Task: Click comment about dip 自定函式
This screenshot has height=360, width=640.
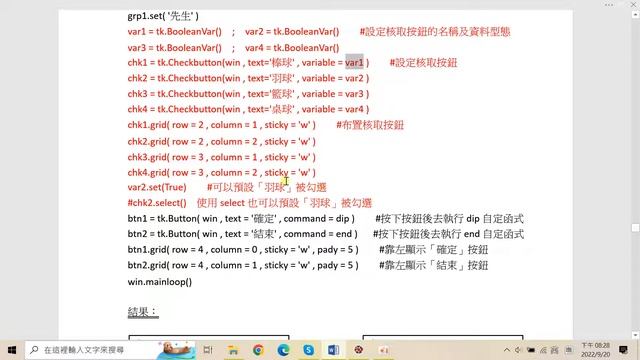Action: point(449,219)
